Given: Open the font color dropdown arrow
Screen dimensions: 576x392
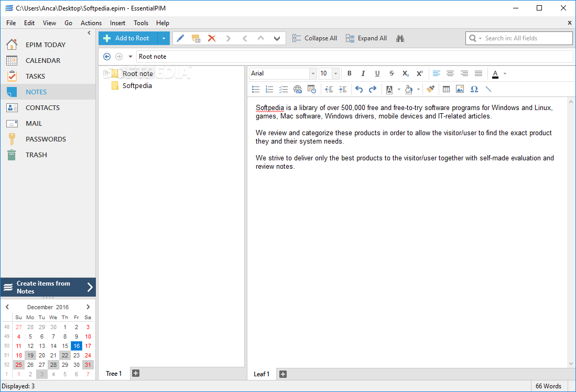Looking at the screenshot, I should tap(505, 73).
